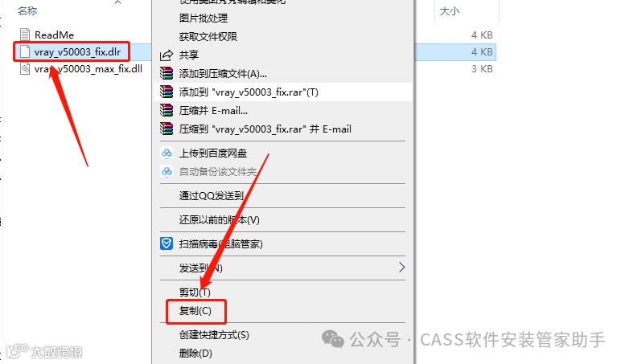The height and width of the screenshot is (364, 625).
Task: Select the vray_v50003_fix.dlr file
Action: (x=77, y=51)
